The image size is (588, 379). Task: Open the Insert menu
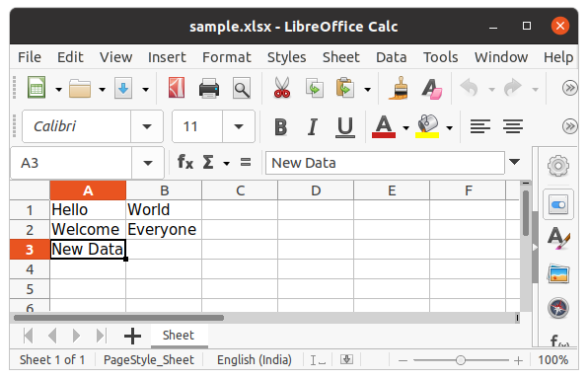coord(167,57)
